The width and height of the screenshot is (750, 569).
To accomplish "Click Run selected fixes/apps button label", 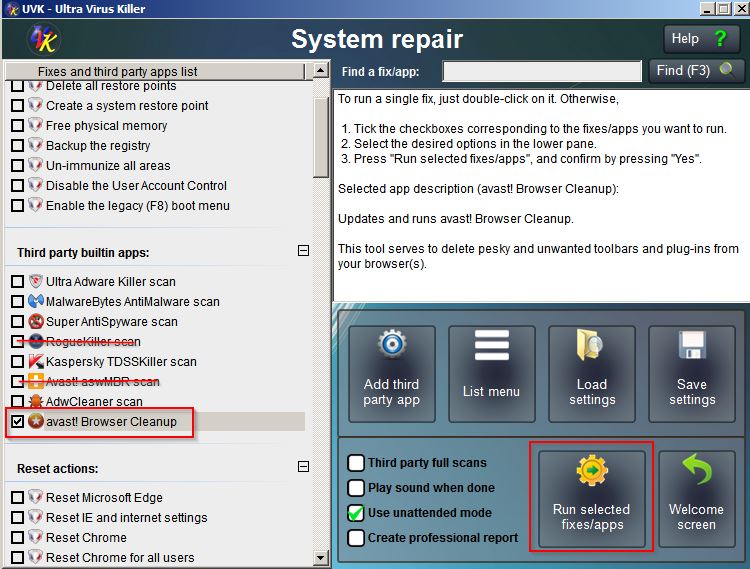I will [x=592, y=517].
